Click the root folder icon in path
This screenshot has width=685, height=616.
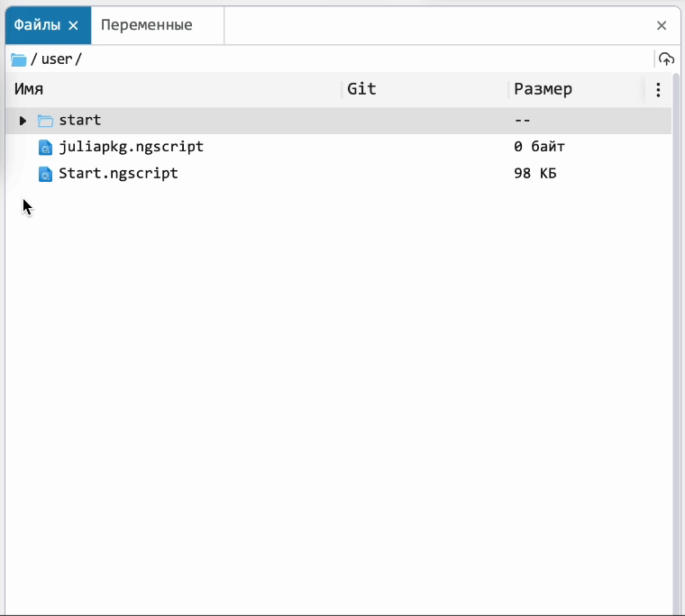pyautogui.click(x=19, y=59)
